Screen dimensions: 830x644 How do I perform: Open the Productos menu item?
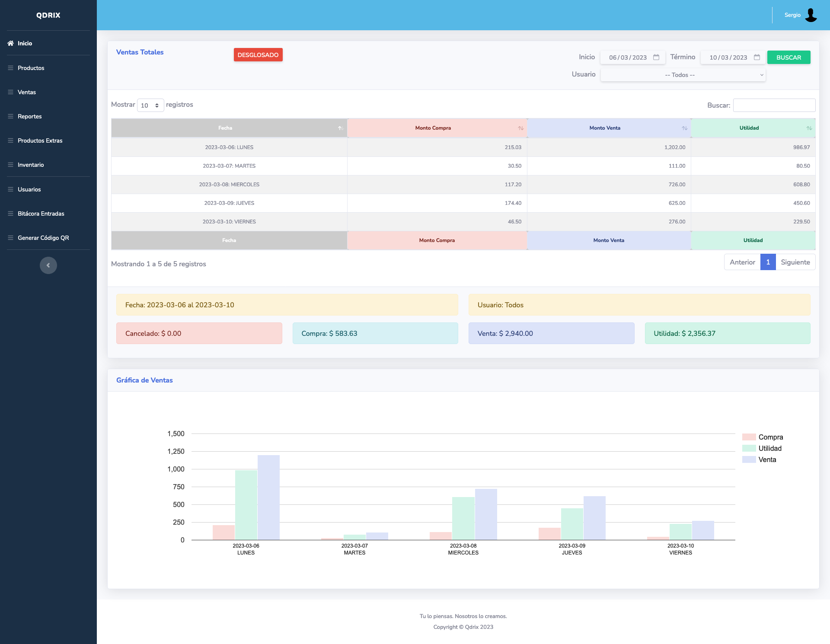(x=48, y=68)
